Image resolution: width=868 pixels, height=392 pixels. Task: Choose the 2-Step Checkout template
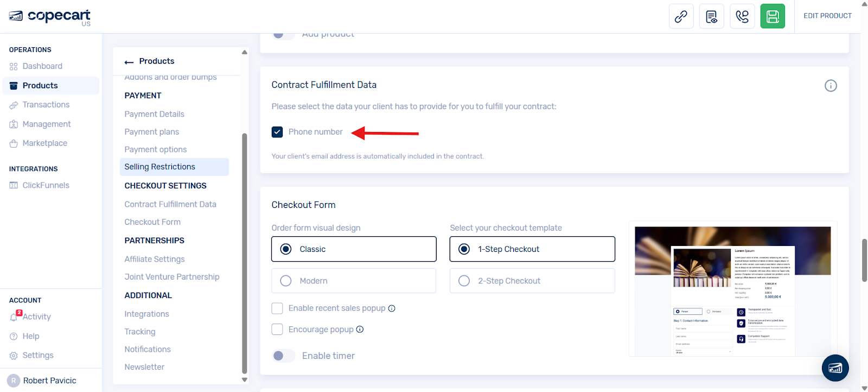532,281
